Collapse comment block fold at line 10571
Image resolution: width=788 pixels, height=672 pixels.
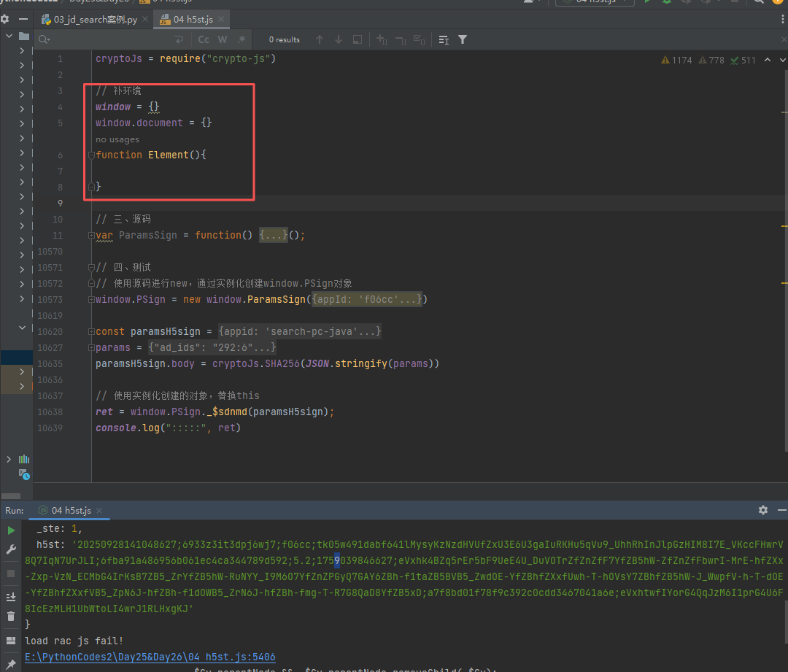91,267
